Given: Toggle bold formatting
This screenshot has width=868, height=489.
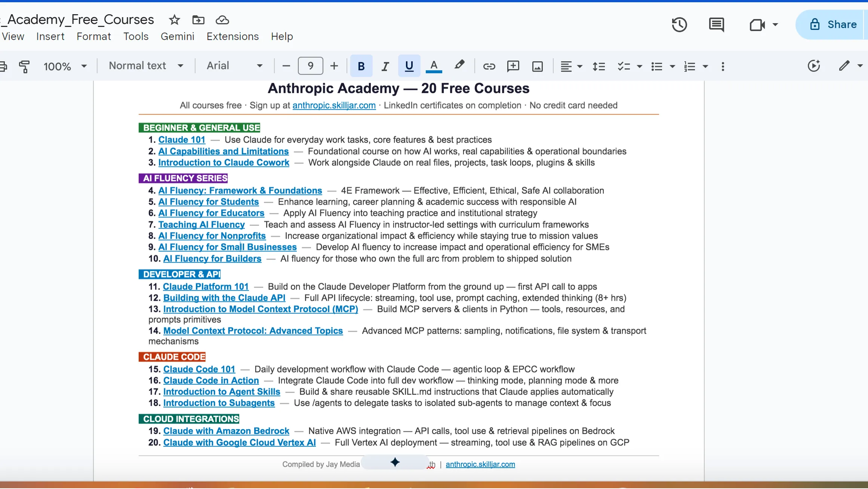Looking at the screenshot, I should pos(361,66).
